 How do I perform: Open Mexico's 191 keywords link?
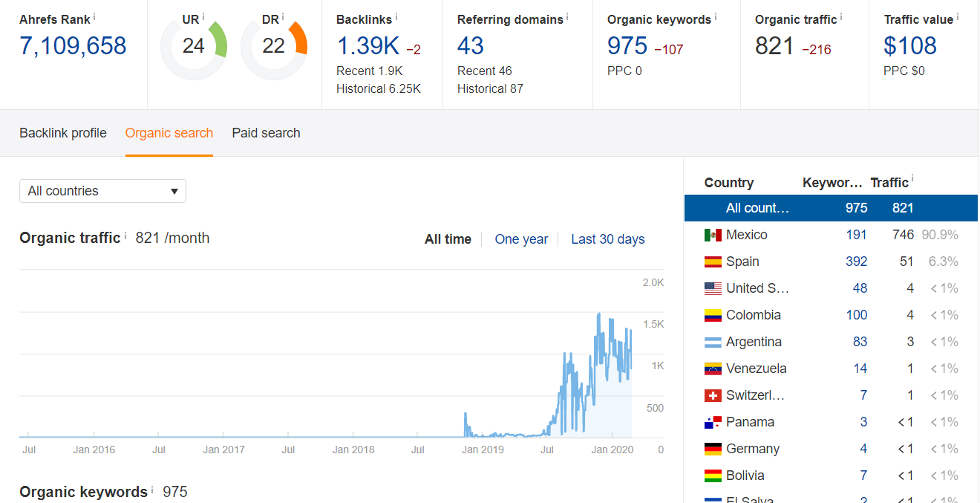(857, 235)
